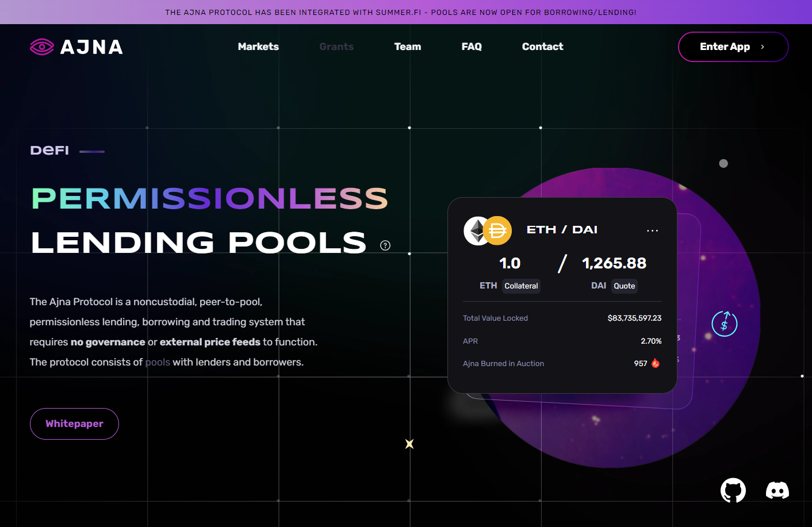Click the DAI token coin icon
The height and width of the screenshot is (527, 812).
(498, 231)
